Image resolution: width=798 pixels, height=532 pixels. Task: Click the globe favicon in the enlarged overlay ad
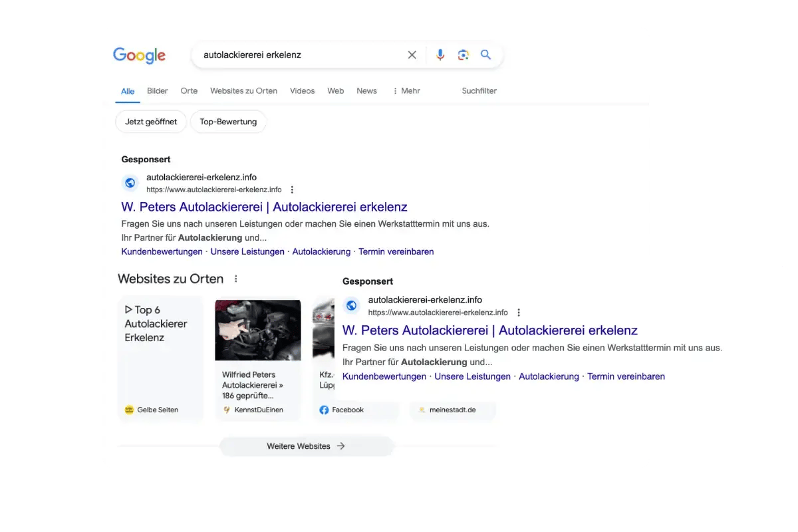[x=352, y=306]
